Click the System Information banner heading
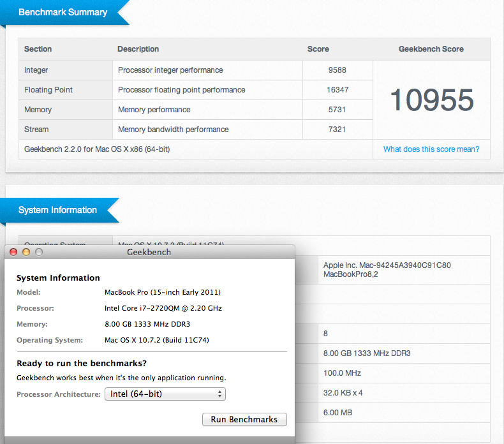This screenshot has height=444, width=504. point(57,210)
